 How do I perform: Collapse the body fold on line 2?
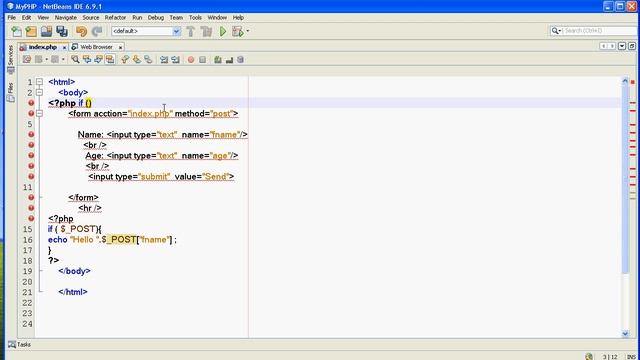(40, 93)
